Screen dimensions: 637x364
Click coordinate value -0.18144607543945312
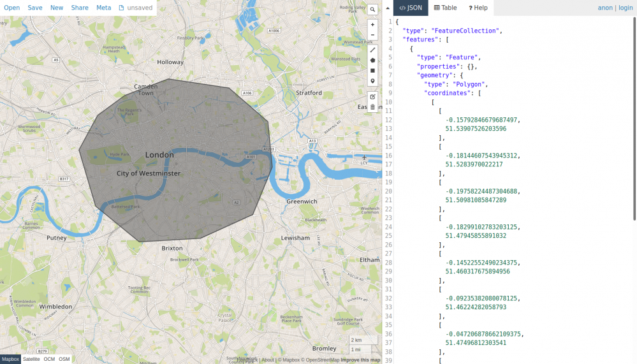(x=481, y=156)
